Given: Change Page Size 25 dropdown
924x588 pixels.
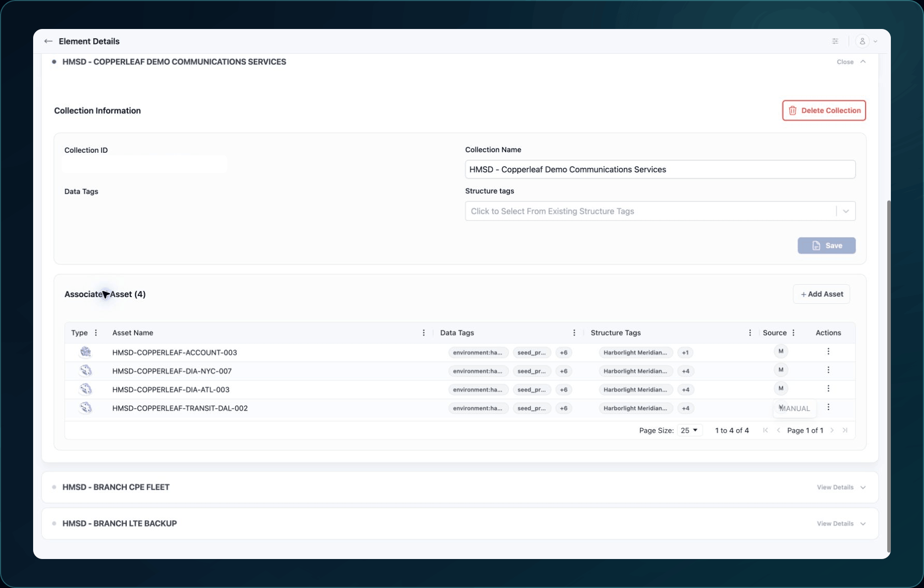Looking at the screenshot, I should click(x=690, y=431).
